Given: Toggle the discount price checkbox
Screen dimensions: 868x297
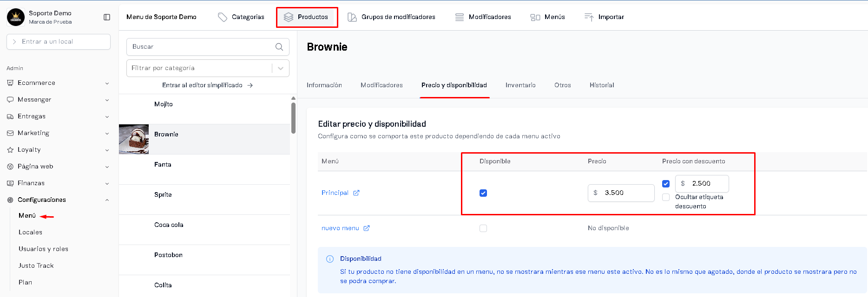Looking at the screenshot, I should click(x=666, y=184).
